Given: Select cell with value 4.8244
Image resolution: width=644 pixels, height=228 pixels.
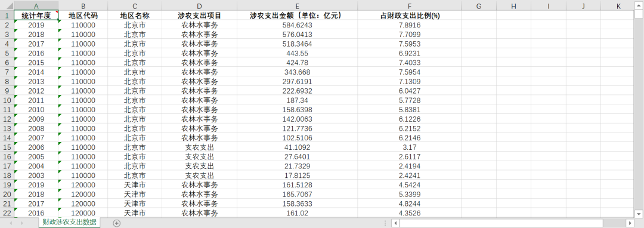Looking at the screenshot, I should 410,204.
